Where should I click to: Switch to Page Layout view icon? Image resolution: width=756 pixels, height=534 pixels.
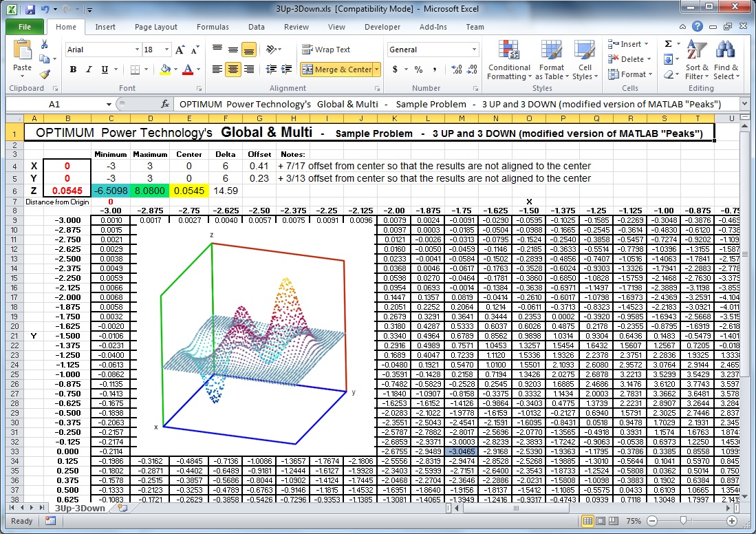pos(601,521)
